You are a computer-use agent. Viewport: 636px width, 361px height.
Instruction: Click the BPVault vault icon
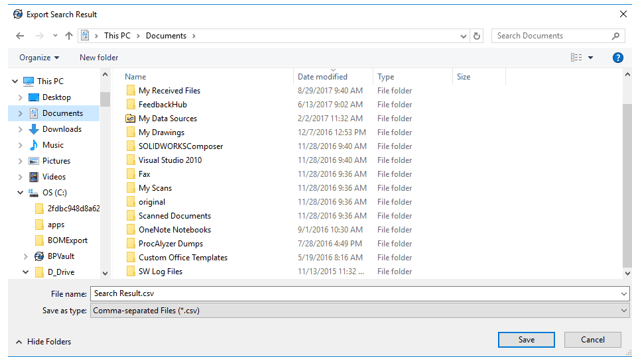tap(39, 256)
